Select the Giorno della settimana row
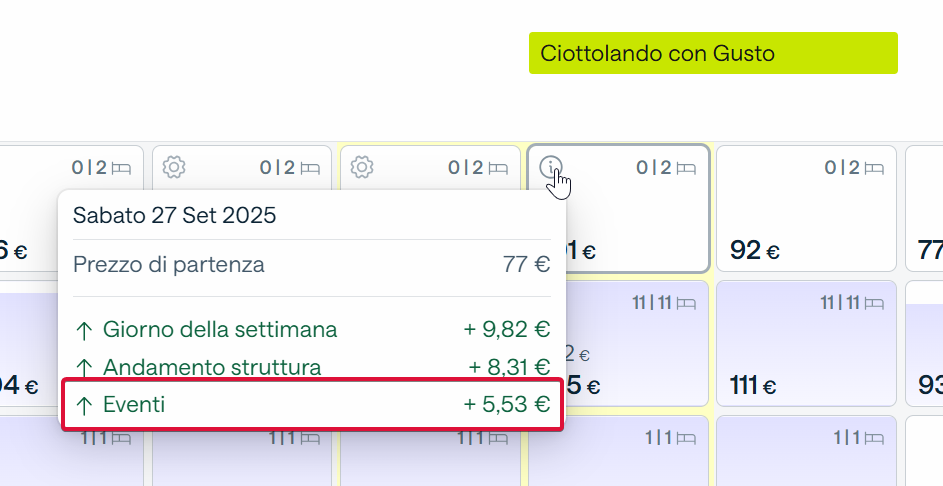 point(312,330)
